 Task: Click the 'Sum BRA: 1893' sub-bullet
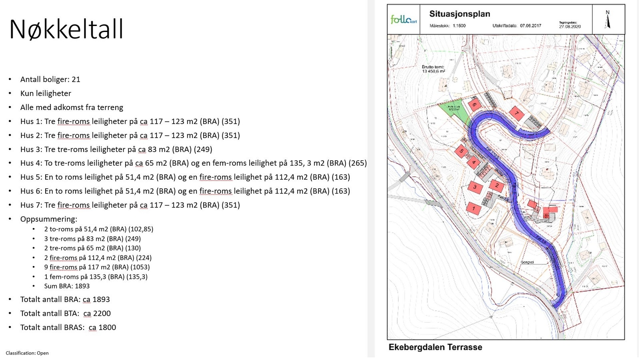coord(66,286)
